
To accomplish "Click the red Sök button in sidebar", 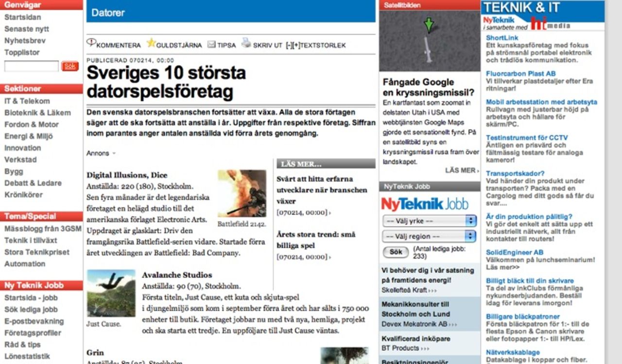I will point(70,66).
